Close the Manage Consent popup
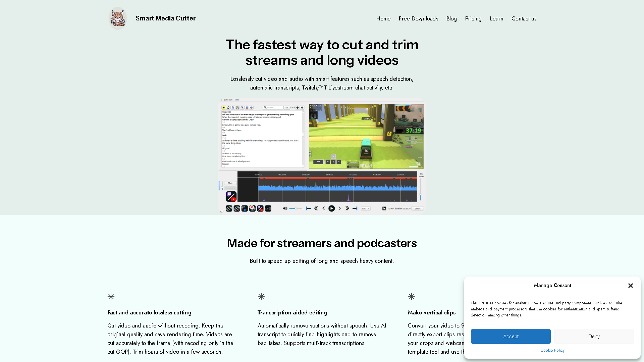644x362 pixels. pyautogui.click(x=631, y=286)
